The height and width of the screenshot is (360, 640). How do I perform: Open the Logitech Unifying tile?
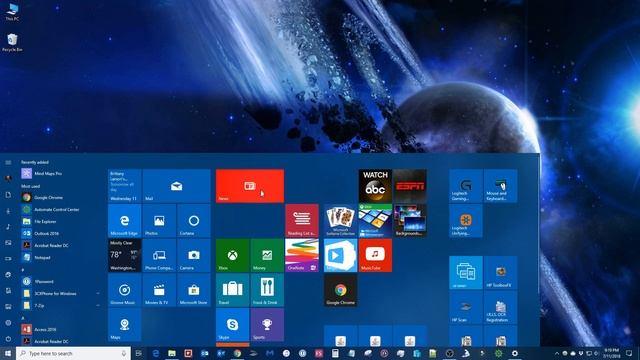coord(466,221)
